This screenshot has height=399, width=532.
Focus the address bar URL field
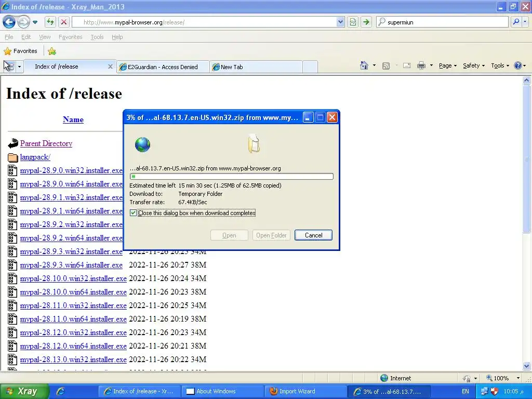pyautogui.click(x=205, y=22)
